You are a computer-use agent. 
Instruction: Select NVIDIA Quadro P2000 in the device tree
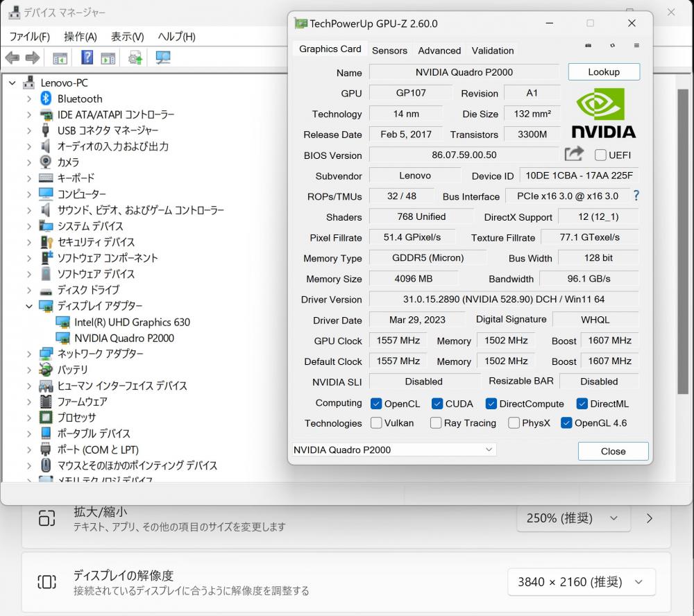coord(124,338)
